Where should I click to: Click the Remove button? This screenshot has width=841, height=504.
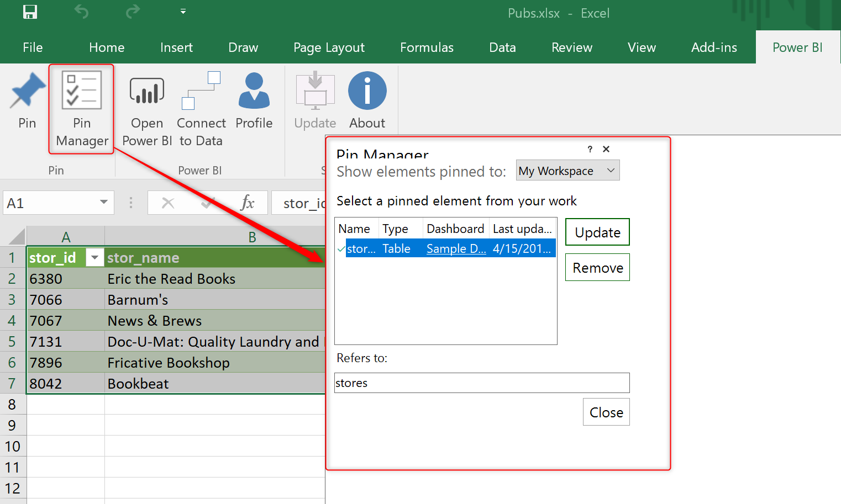point(597,268)
